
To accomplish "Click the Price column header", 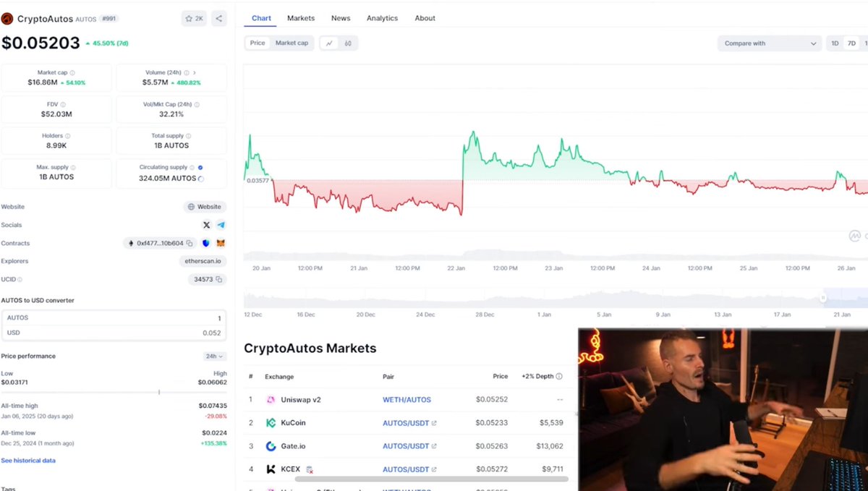I will pyautogui.click(x=501, y=377).
